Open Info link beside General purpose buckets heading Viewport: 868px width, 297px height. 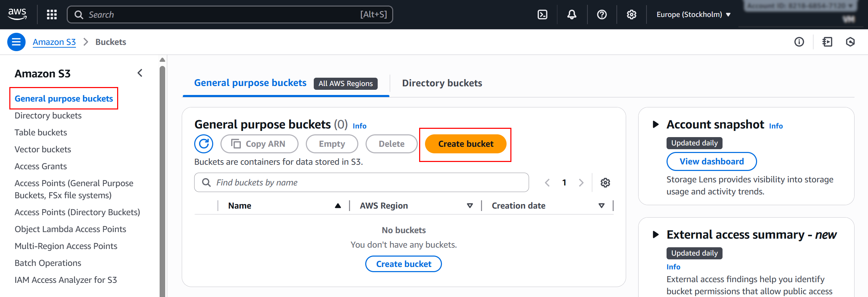(359, 126)
